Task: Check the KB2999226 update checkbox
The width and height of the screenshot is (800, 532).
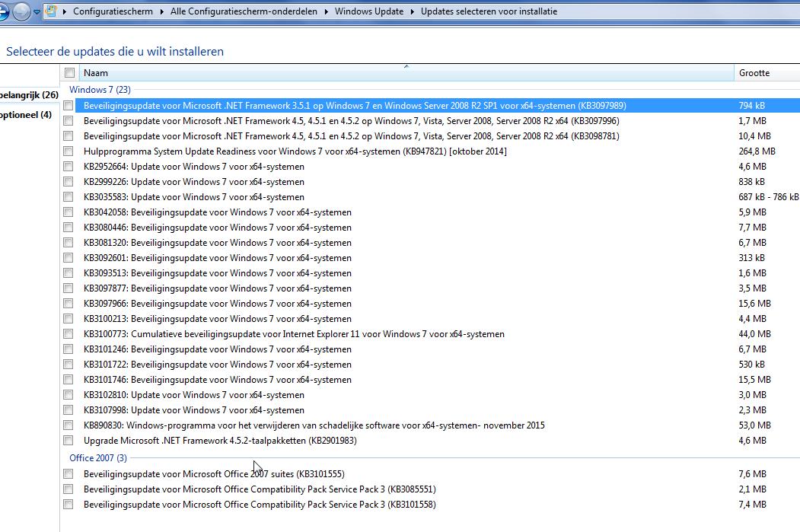Action: coord(69,182)
